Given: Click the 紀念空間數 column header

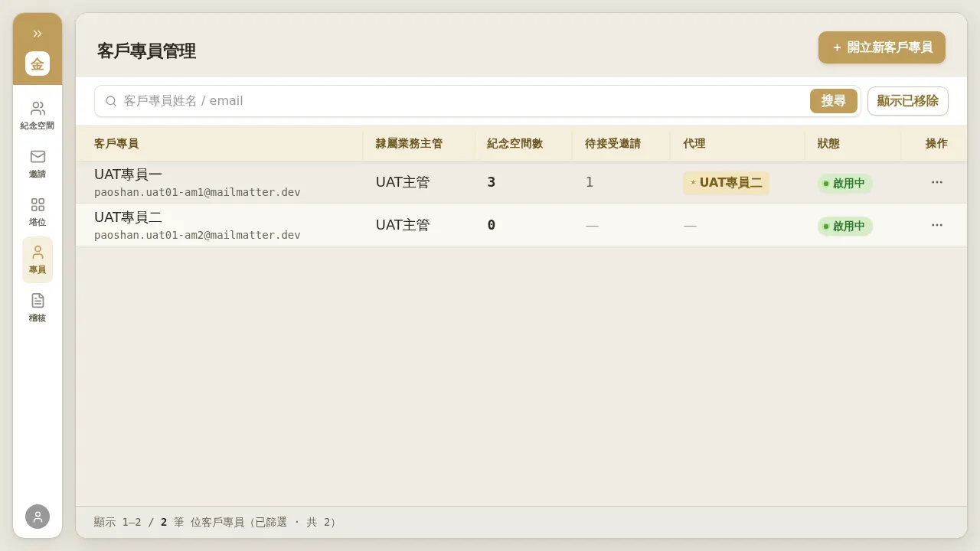Looking at the screenshot, I should [x=515, y=143].
